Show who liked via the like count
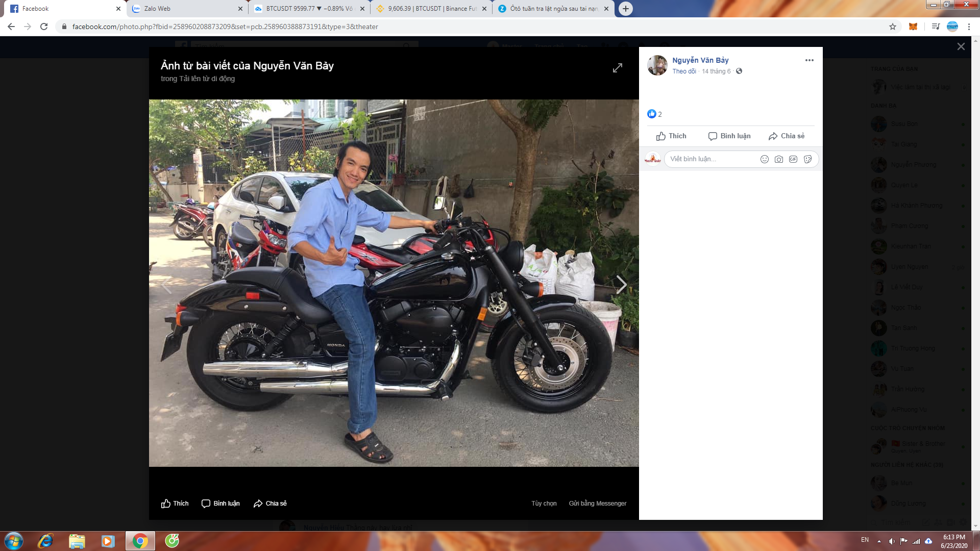The image size is (980, 551). point(655,114)
